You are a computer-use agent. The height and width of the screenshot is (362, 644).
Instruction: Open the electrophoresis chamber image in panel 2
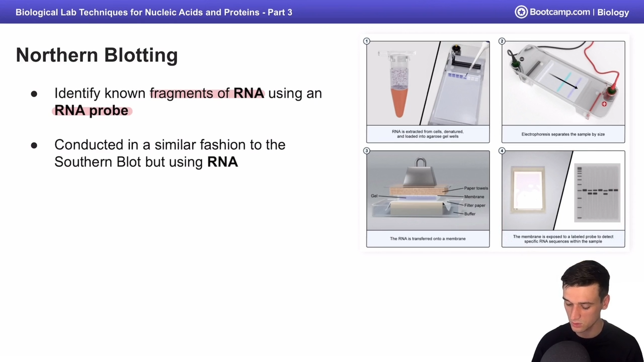[563, 83]
